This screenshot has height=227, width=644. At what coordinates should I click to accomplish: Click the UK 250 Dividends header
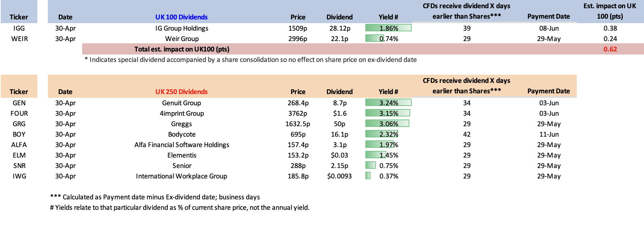tap(181, 92)
